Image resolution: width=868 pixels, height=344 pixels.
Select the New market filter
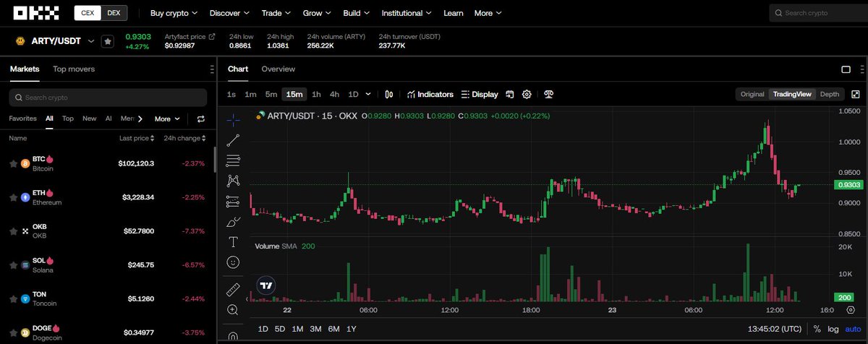(90, 119)
